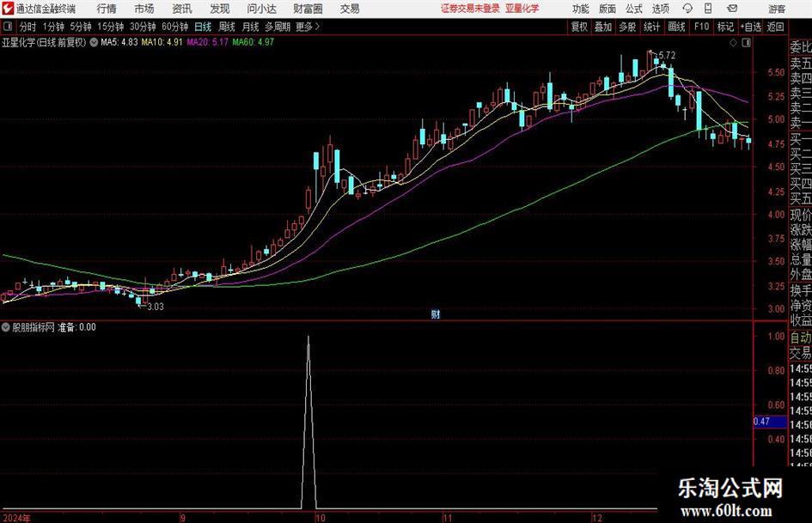Image resolution: width=812 pixels, height=523 pixels.
Task: Click the 3.03 low price label
Action: pos(156,307)
